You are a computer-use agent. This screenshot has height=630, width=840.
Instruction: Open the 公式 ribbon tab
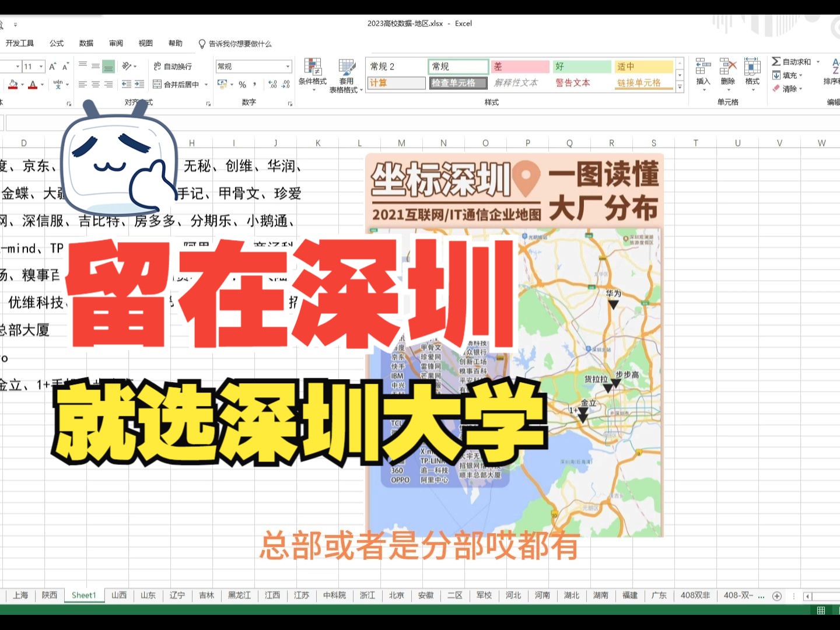(57, 43)
